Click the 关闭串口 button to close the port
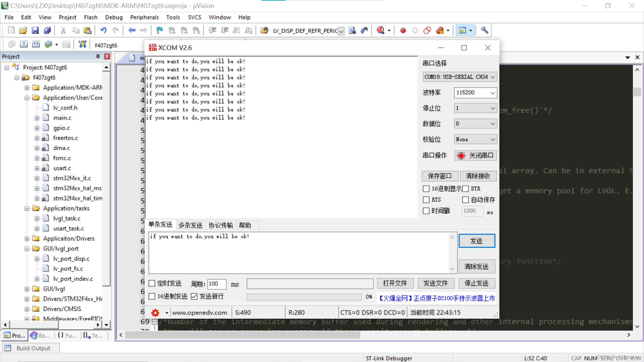The image size is (644, 362). click(x=475, y=155)
